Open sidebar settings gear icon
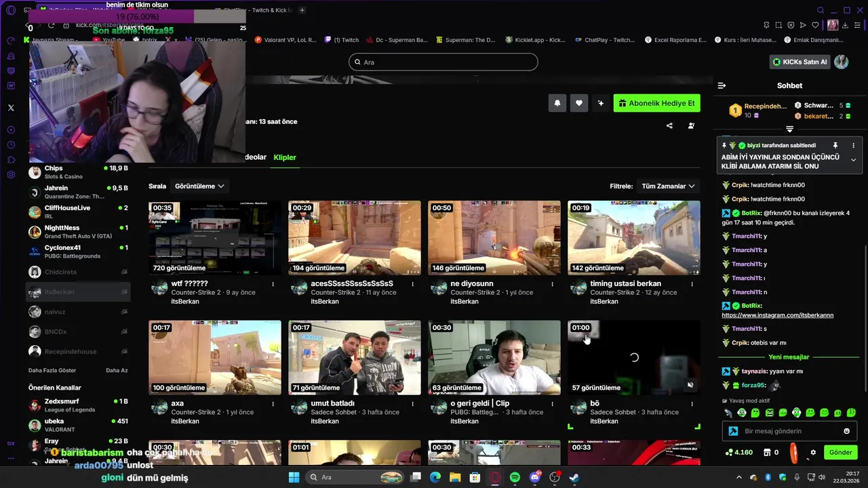Viewport: 868px width, 488px height. (11, 175)
